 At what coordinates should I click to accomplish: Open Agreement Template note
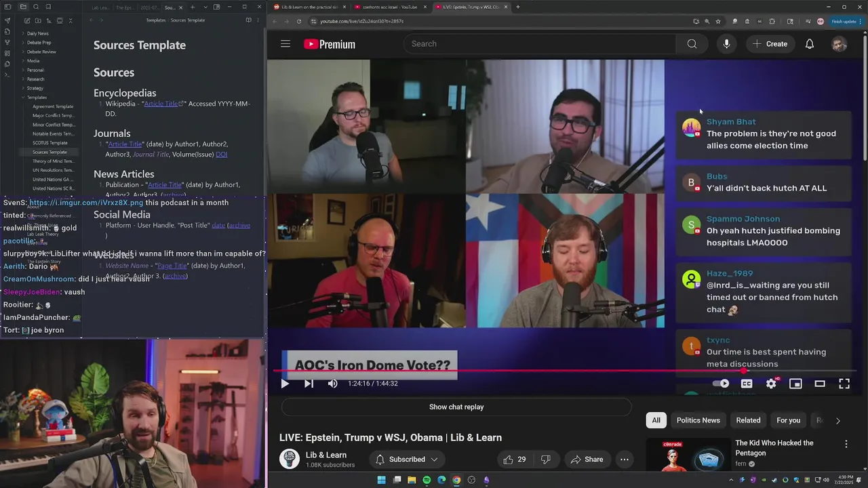coord(53,106)
